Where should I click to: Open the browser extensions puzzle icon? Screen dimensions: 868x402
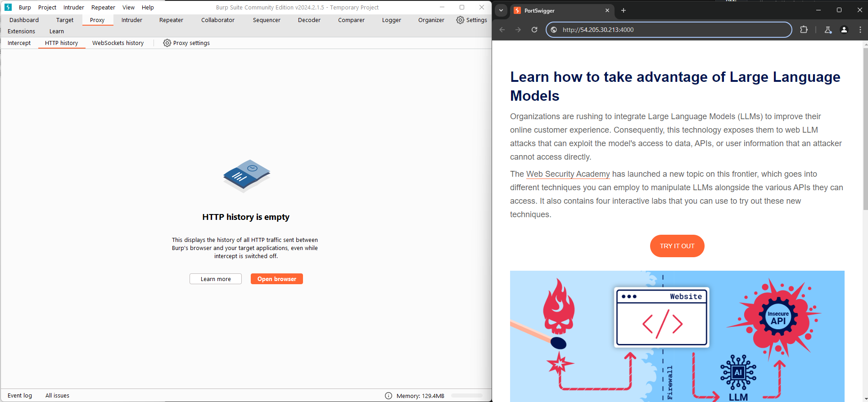(x=804, y=30)
